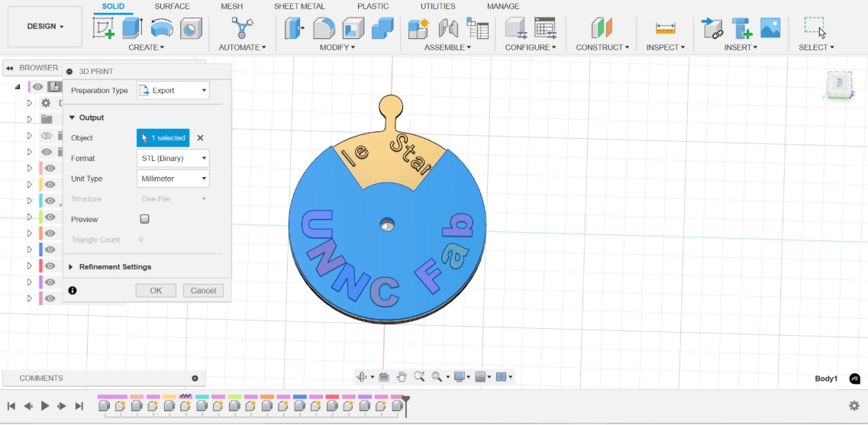Activate the Zoom tool
This screenshot has width=868, height=425.
(x=419, y=377)
